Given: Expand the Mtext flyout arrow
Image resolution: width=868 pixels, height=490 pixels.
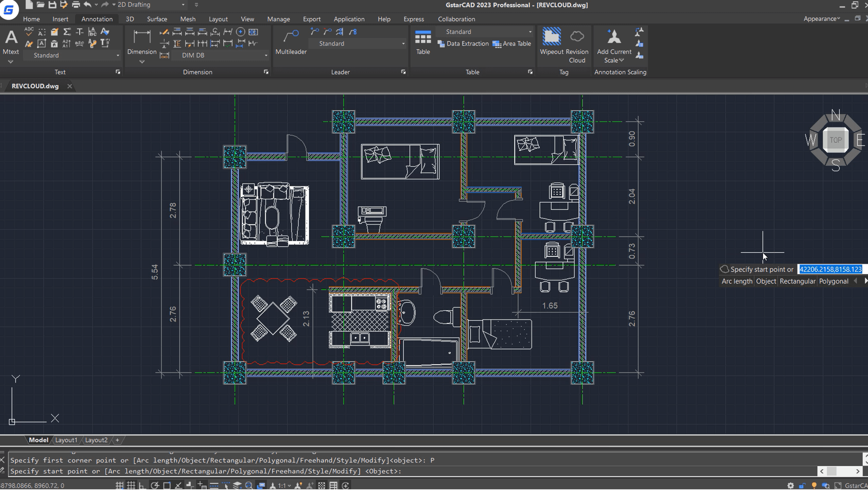Looking at the screenshot, I should tap(11, 62).
